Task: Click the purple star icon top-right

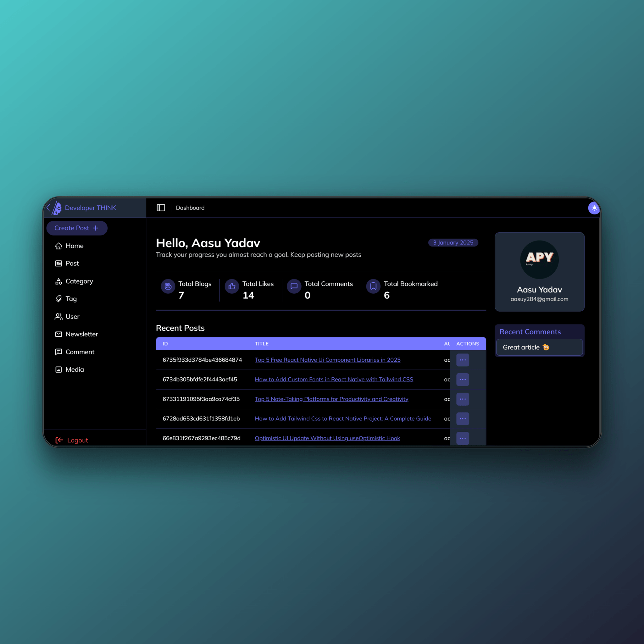Action: point(594,208)
